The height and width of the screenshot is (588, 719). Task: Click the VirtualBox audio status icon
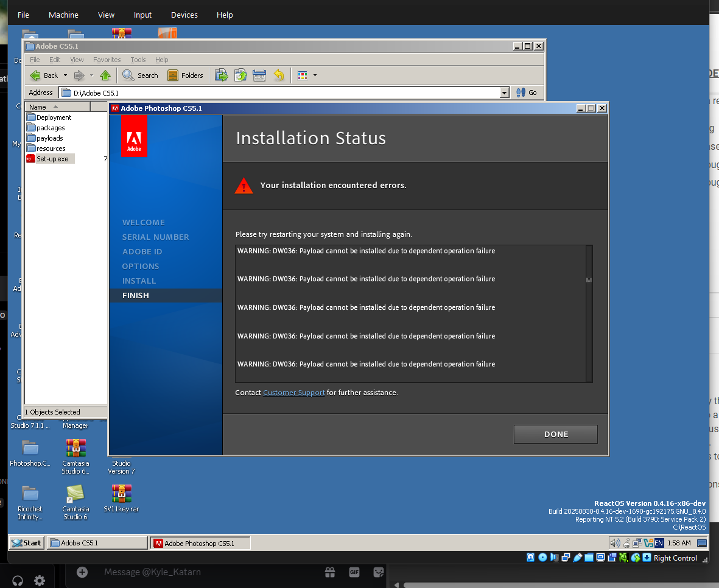pos(555,558)
